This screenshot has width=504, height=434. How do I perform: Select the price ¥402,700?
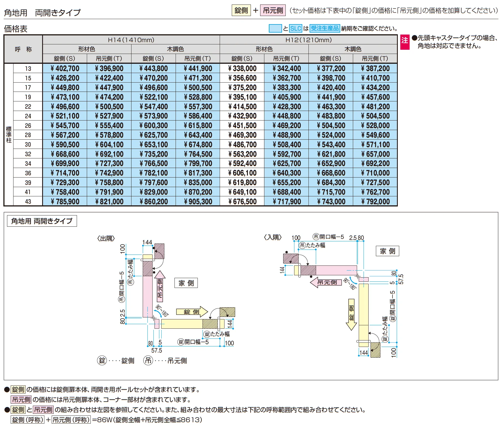tap(65, 69)
